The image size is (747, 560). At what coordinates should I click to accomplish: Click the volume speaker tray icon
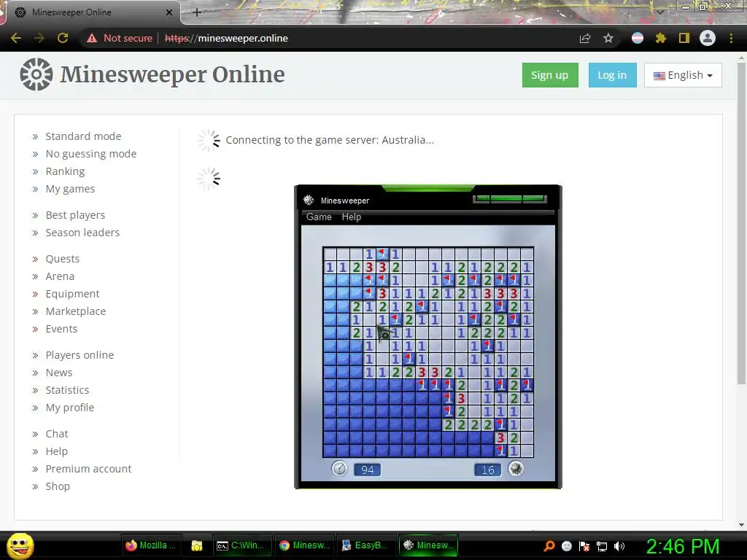(619, 545)
